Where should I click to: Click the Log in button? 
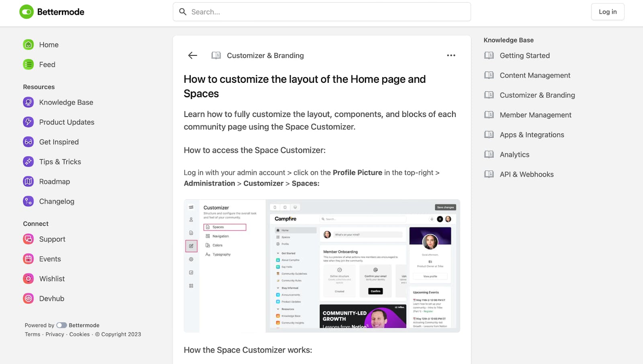coord(608,12)
